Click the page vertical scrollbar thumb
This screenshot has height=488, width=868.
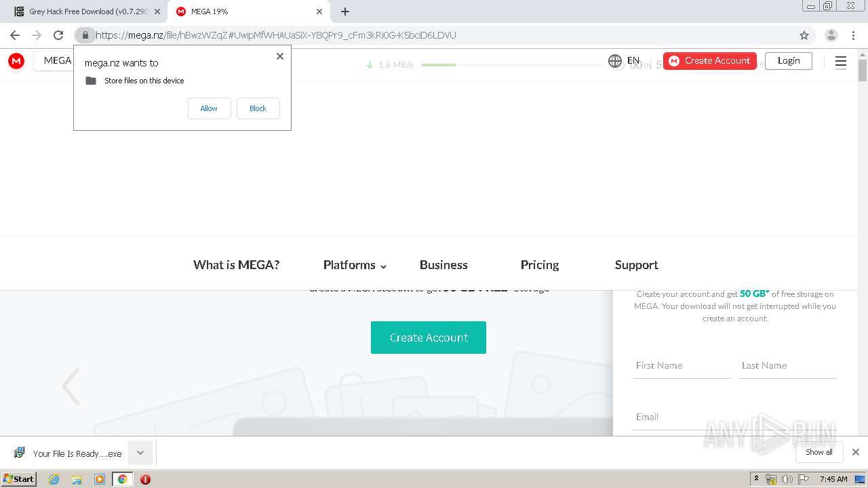[x=863, y=70]
